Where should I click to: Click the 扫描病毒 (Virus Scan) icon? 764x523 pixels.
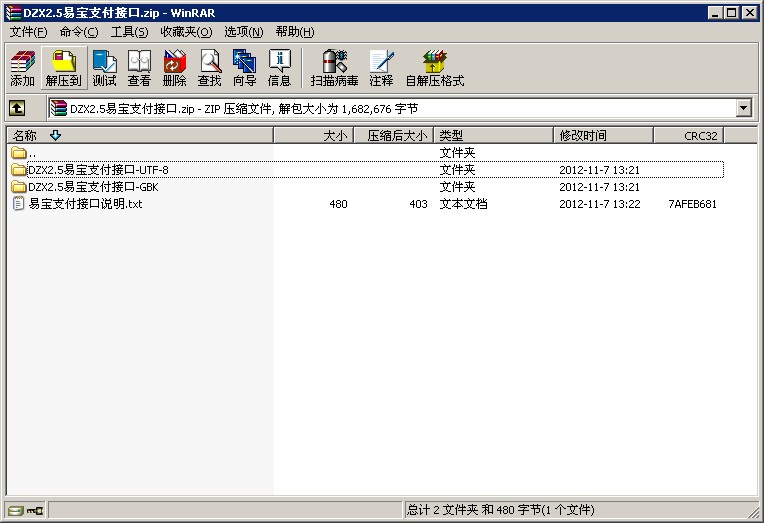(335, 68)
